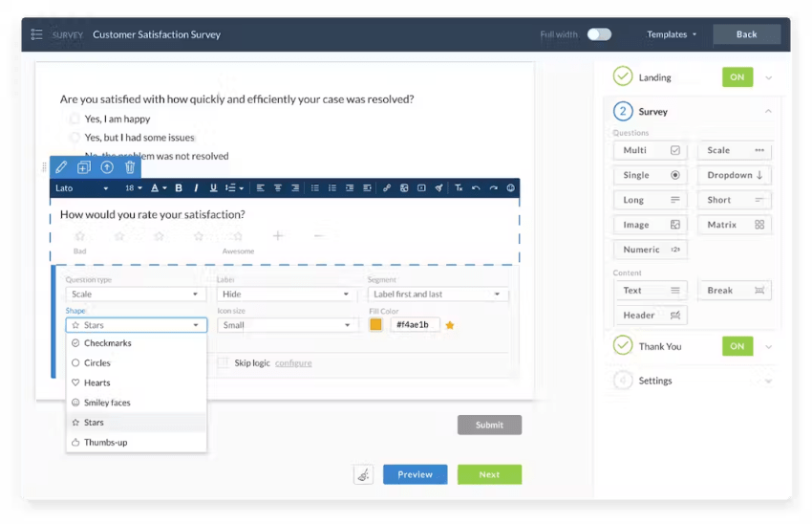The height and width of the screenshot is (524, 812).
Task: Collapse the Shape Stars dropdown
Action: [x=137, y=325]
